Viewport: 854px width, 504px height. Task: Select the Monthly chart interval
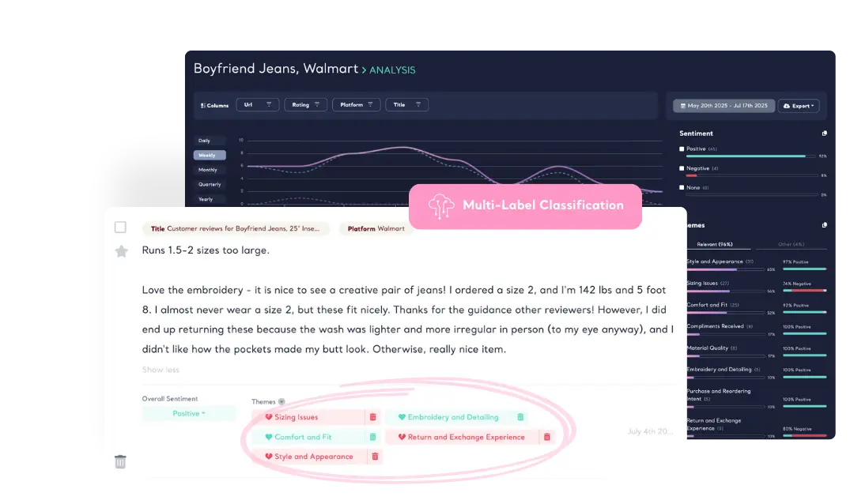[x=209, y=170]
